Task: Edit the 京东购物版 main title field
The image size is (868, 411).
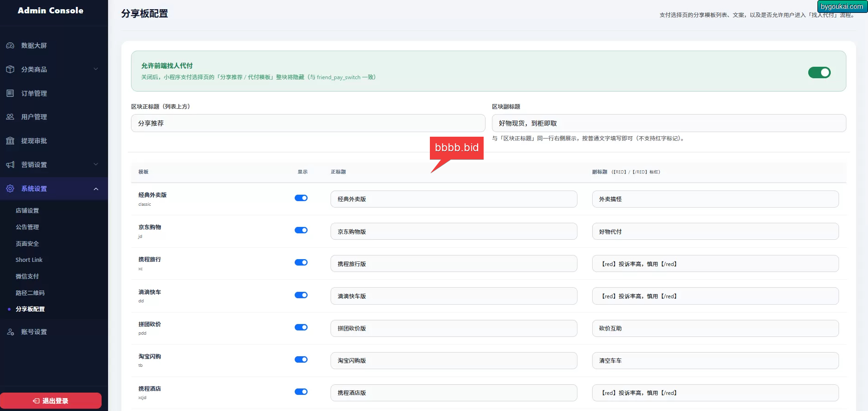Action: (454, 232)
